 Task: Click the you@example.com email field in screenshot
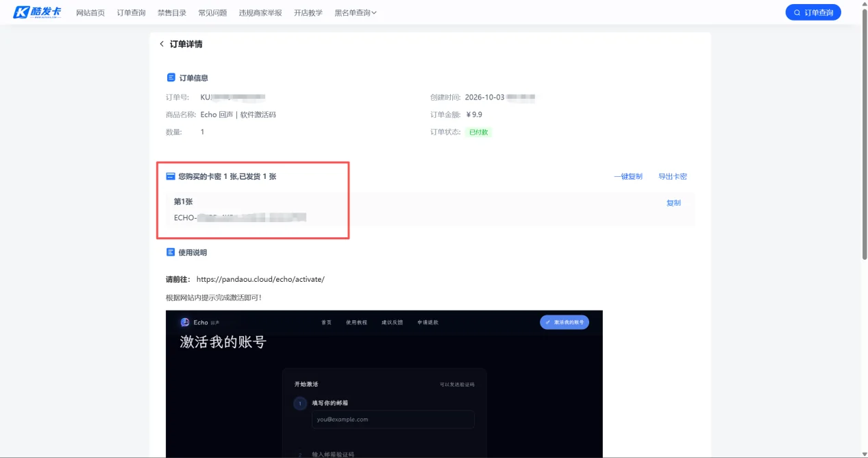tap(393, 420)
